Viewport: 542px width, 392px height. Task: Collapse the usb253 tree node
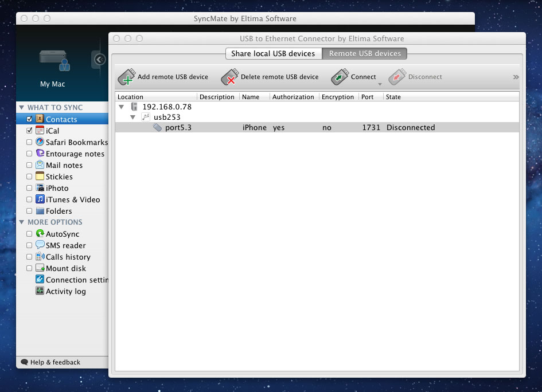coord(132,117)
